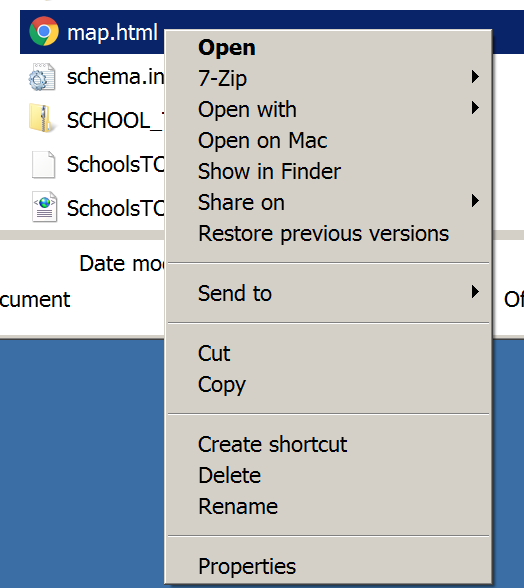
Task: Click the web document SchoolsTC file icon
Action: click(x=44, y=207)
